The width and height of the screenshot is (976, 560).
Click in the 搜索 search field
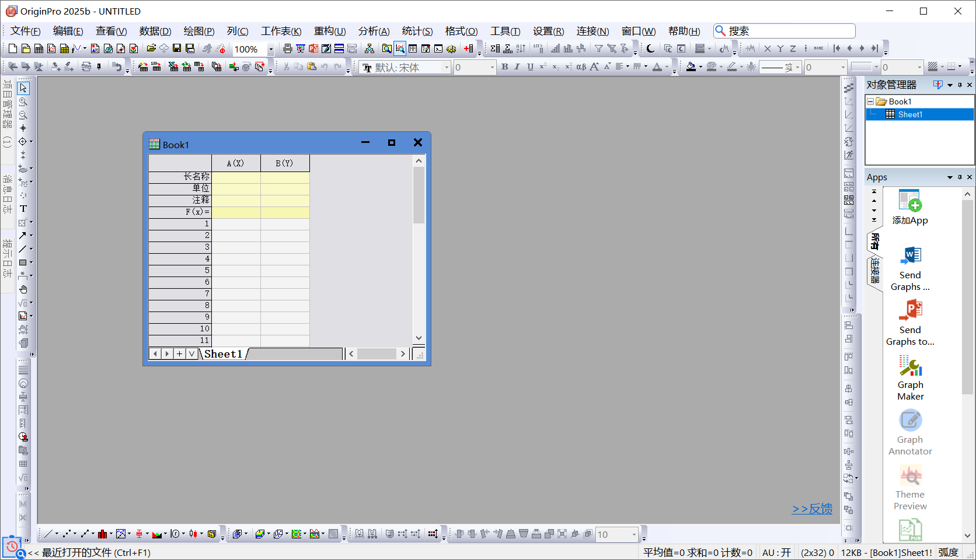[785, 31]
